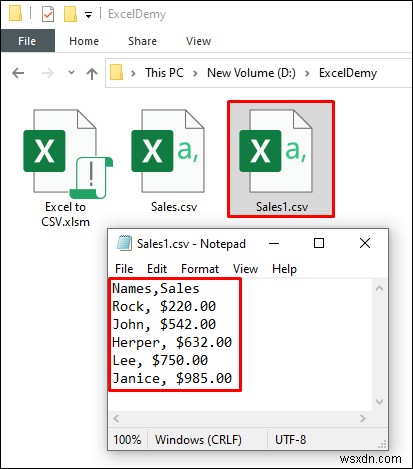Click UTF-8 encoding in the status bar

tap(290, 439)
